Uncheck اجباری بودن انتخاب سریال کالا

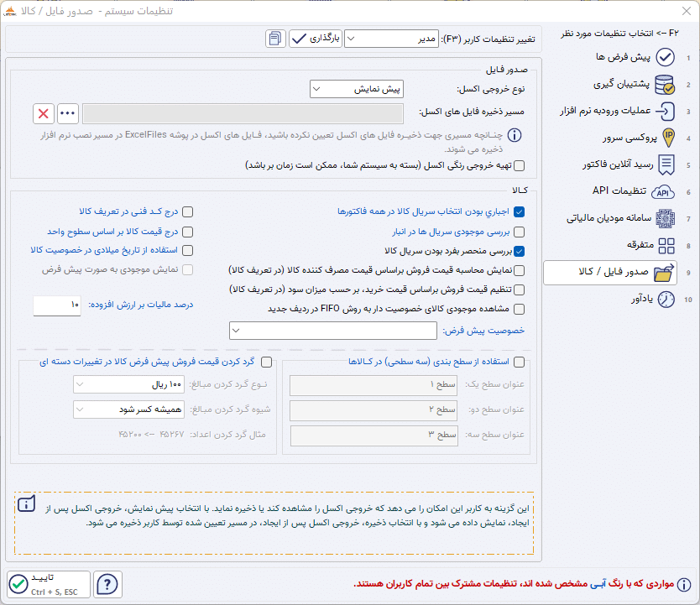(519, 212)
